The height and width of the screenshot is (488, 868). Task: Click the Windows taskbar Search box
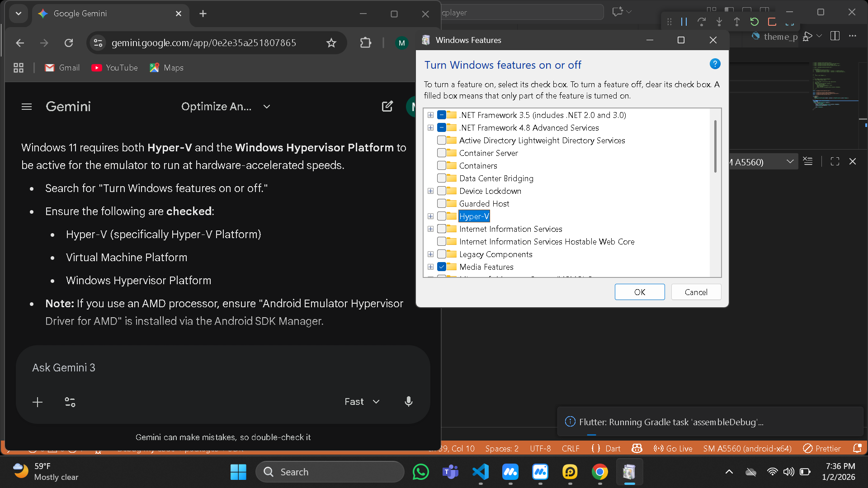click(330, 472)
